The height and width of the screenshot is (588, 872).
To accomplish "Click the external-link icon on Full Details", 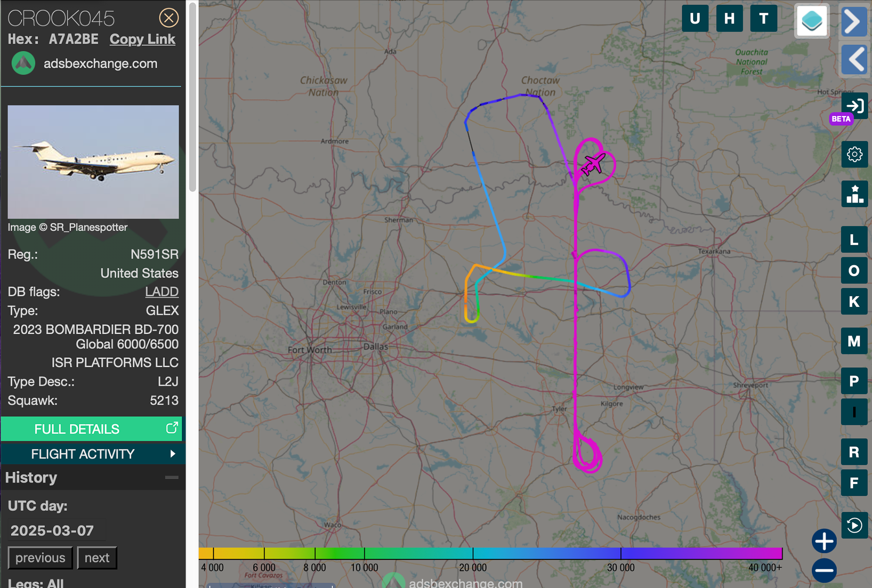I will 172,428.
